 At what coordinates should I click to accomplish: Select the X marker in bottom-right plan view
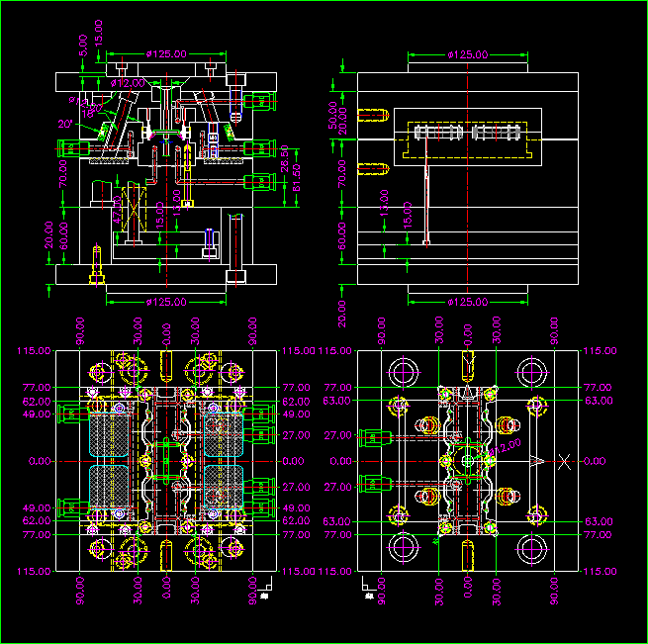[563, 461]
